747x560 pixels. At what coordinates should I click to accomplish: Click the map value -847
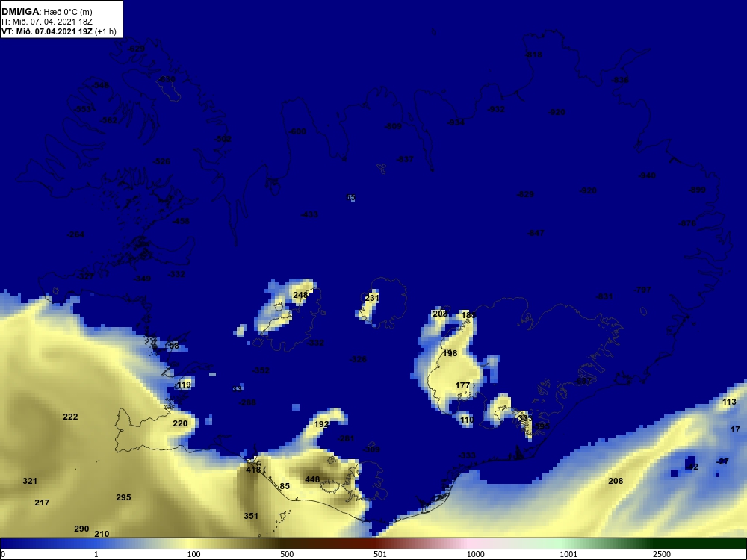[536, 233]
